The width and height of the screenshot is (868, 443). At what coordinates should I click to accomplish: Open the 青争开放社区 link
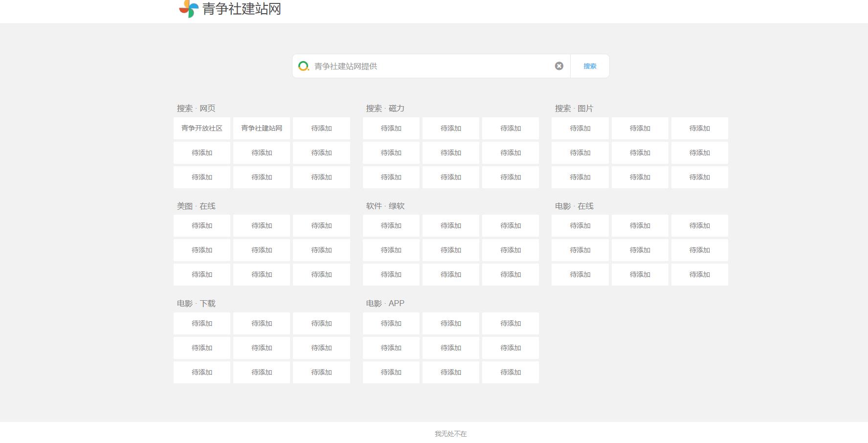(202, 128)
